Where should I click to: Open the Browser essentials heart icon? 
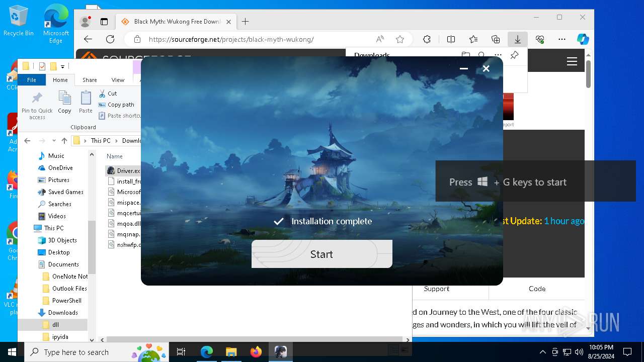[x=540, y=39]
